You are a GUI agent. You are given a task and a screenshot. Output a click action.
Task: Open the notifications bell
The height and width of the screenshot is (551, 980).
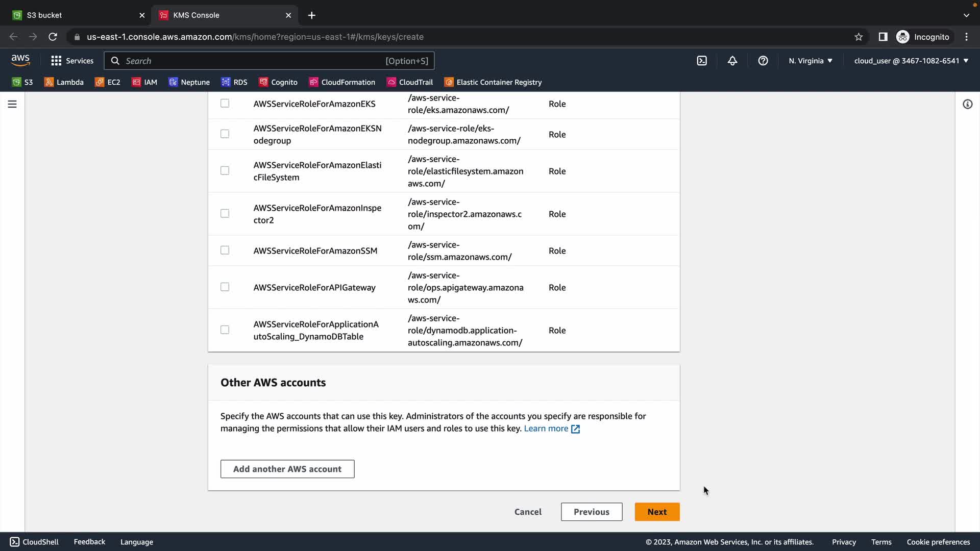[x=732, y=61]
